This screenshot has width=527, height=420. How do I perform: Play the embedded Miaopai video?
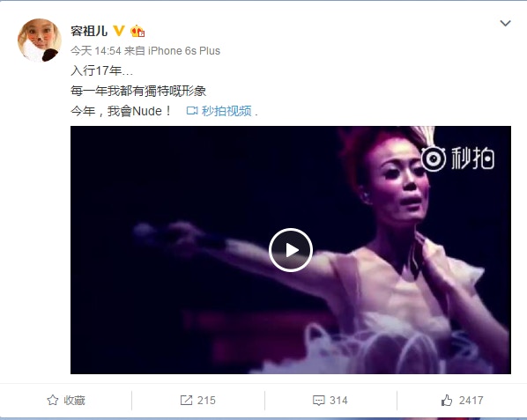pyautogui.click(x=291, y=250)
